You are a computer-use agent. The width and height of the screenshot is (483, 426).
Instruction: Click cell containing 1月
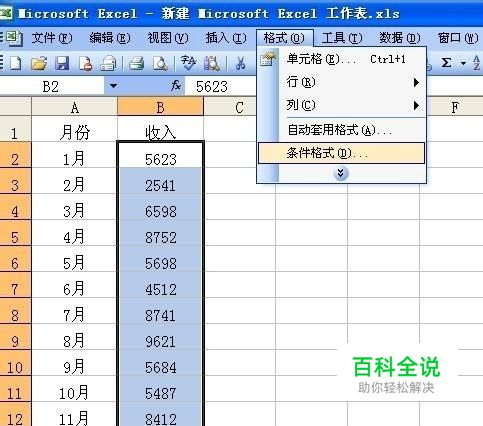(x=75, y=155)
